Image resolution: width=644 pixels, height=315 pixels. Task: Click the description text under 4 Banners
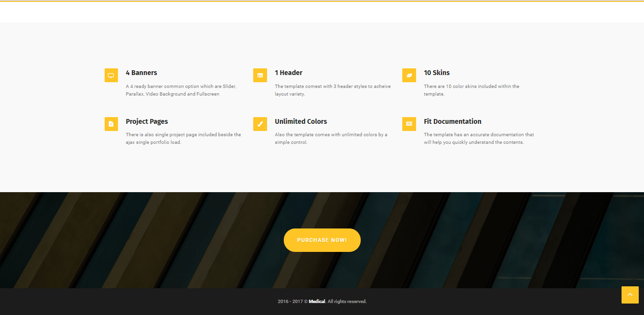181,90
